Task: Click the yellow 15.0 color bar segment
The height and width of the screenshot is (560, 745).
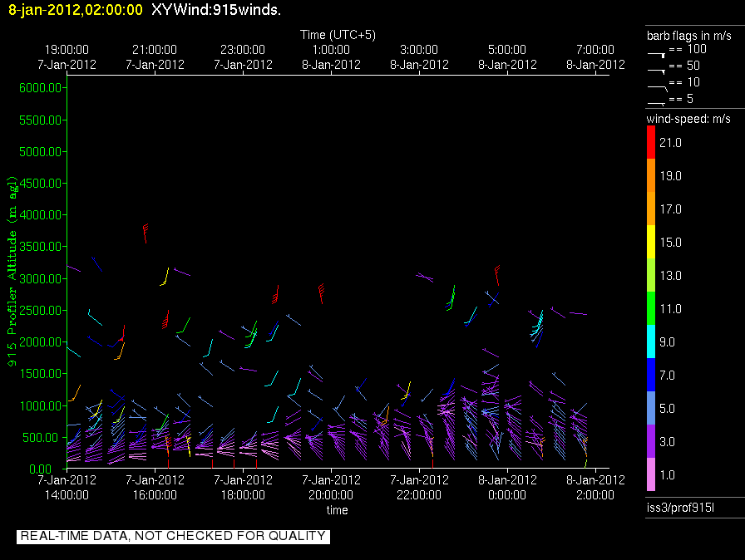Action: (651, 242)
